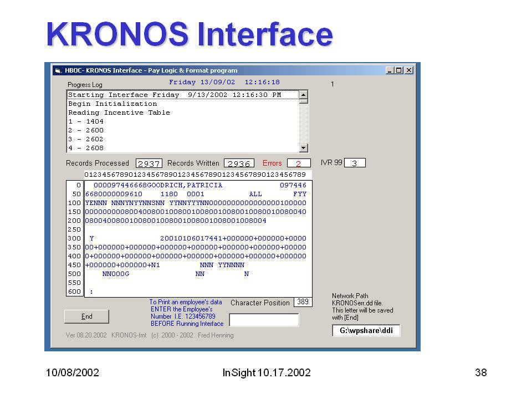Click the Progress Log scroll down arrow
Viewport: 532px width, 399px height.
(303, 147)
